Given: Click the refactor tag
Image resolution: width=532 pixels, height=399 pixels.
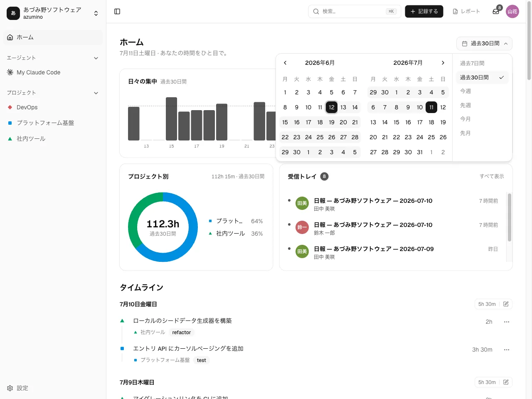Looking at the screenshot, I should click(x=182, y=332).
